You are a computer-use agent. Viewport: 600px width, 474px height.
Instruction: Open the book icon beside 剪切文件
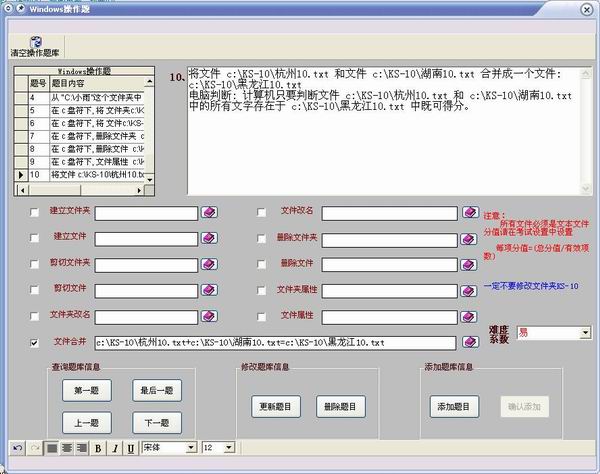(209, 290)
